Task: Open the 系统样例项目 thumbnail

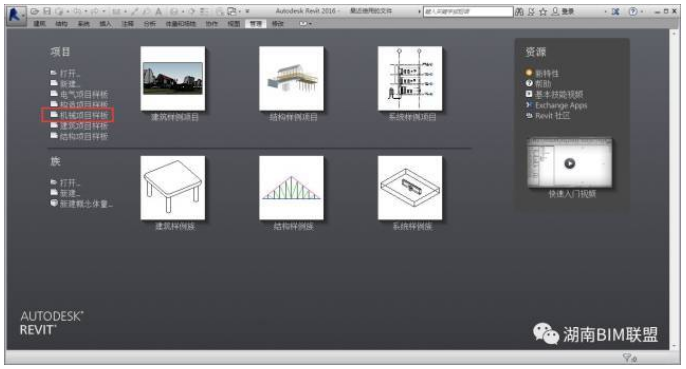Action: pyautogui.click(x=410, y=78)
